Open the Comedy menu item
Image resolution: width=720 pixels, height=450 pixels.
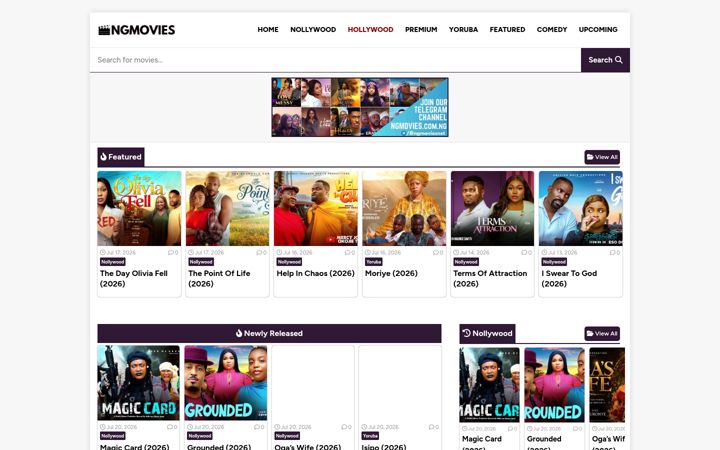(x=552, y=29)
